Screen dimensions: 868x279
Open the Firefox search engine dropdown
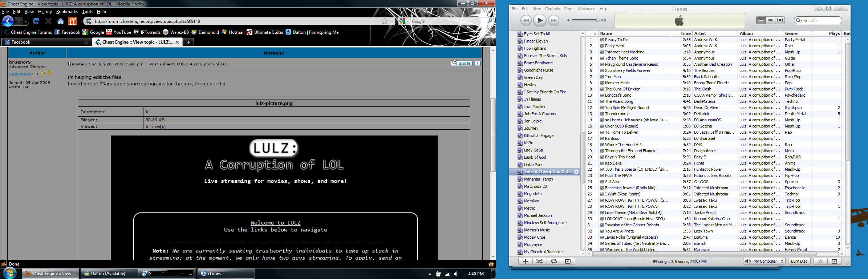pos(404,21)
